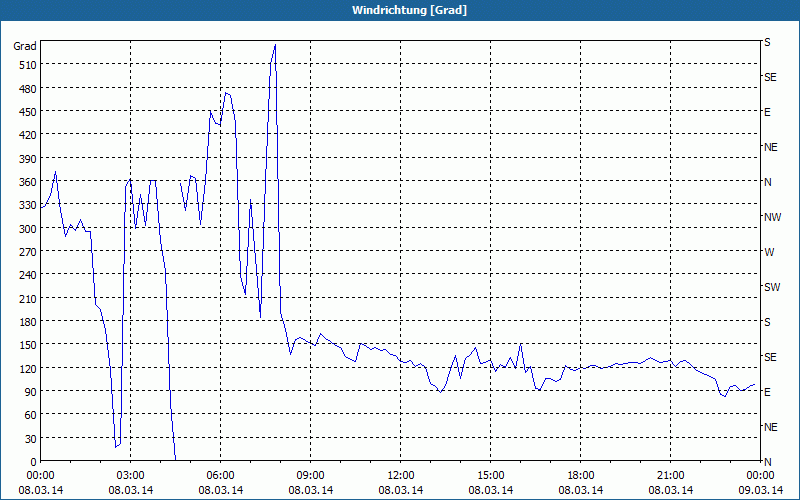Select the 240 y-axis value
Viewport: 800px width, 500px height.
click(x=27, y=275)
